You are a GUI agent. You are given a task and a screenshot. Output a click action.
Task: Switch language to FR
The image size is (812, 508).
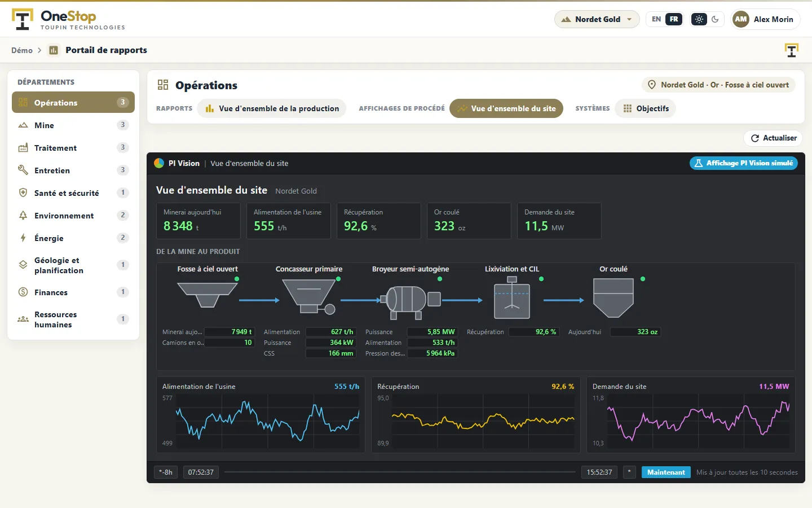point(674,19)
